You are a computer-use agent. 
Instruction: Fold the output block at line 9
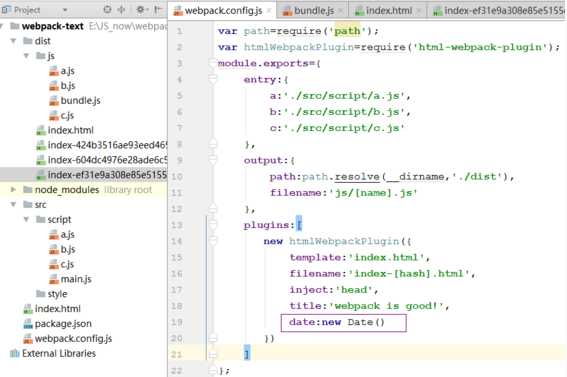pyautogui.click(x=212, y=160)
